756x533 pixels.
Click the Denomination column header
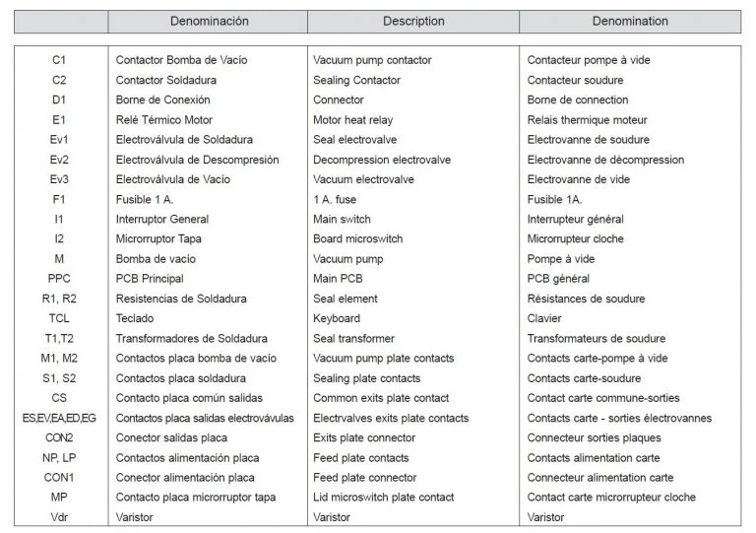click(x=630, y=21)
